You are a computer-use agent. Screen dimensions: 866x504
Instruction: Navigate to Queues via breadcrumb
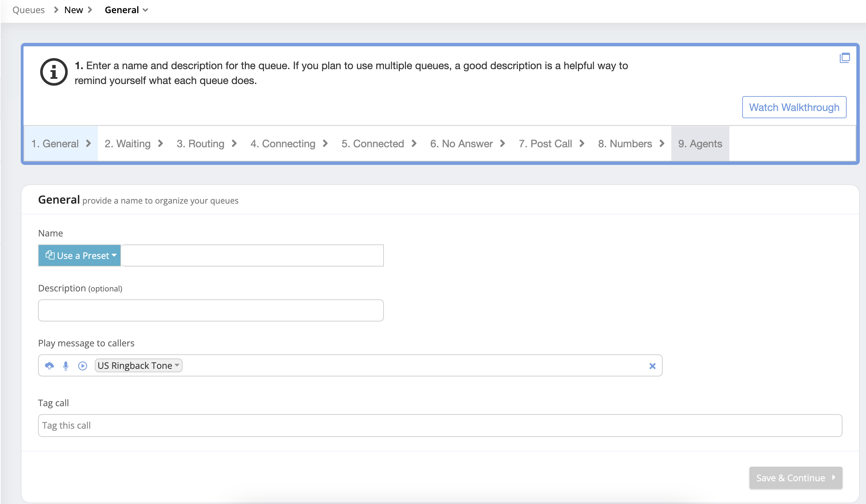pyautogui.click(x=28, y=10)
